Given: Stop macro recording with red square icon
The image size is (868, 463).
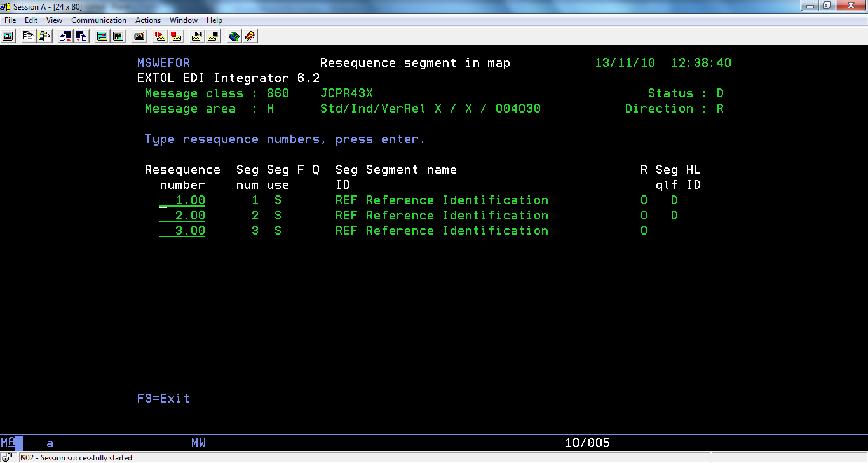Looking at the screenshot, I should [x=176, y=36].
